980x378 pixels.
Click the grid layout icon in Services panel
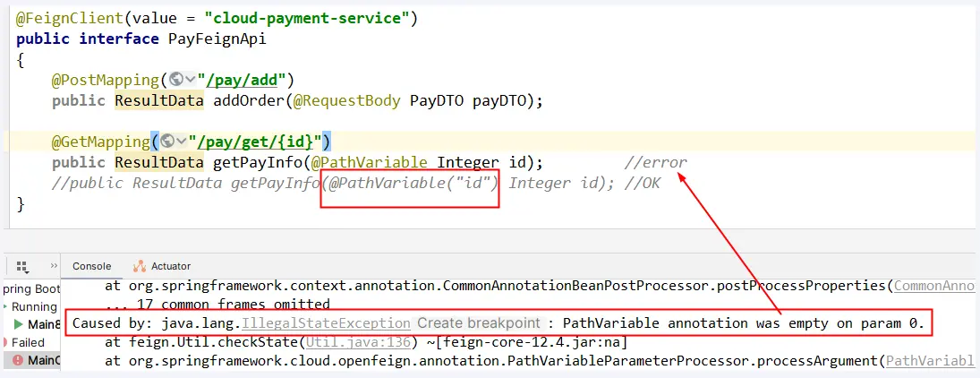click(22, 266)
